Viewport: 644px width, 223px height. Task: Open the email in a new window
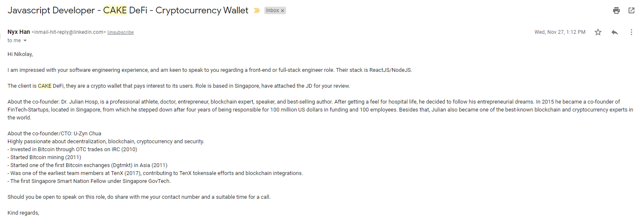tap(631, 10)
